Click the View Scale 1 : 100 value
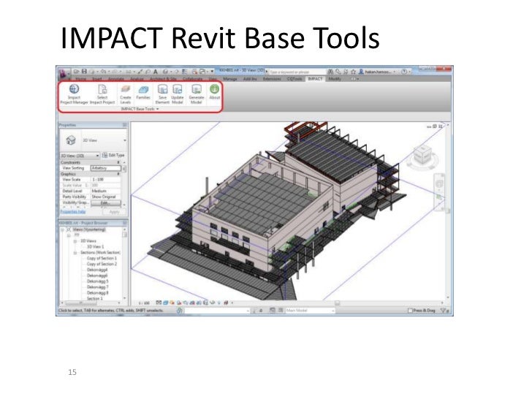 pyautogui.click(x=105, y=179)
